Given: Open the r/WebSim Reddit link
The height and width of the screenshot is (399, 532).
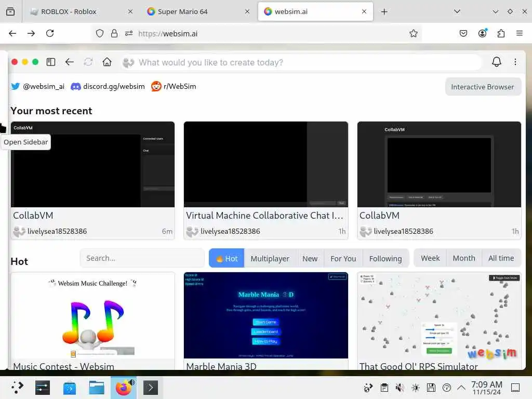Looking at the screenshot, I should [x=174, y=86].
